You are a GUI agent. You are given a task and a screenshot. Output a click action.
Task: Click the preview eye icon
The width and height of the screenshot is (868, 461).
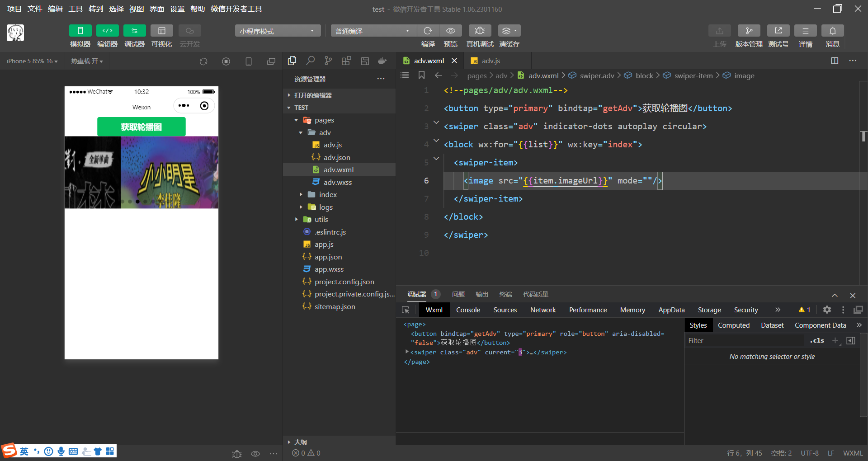pos(450,31)
